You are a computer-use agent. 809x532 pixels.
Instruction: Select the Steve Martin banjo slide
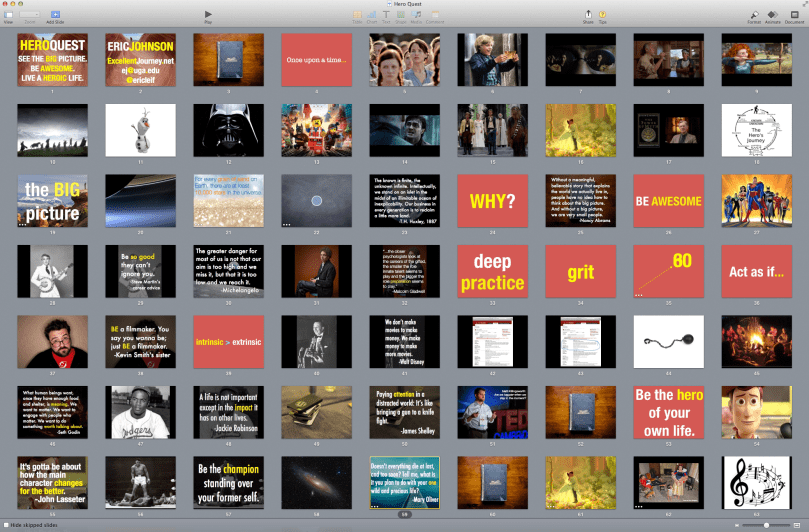pos(53,271)
